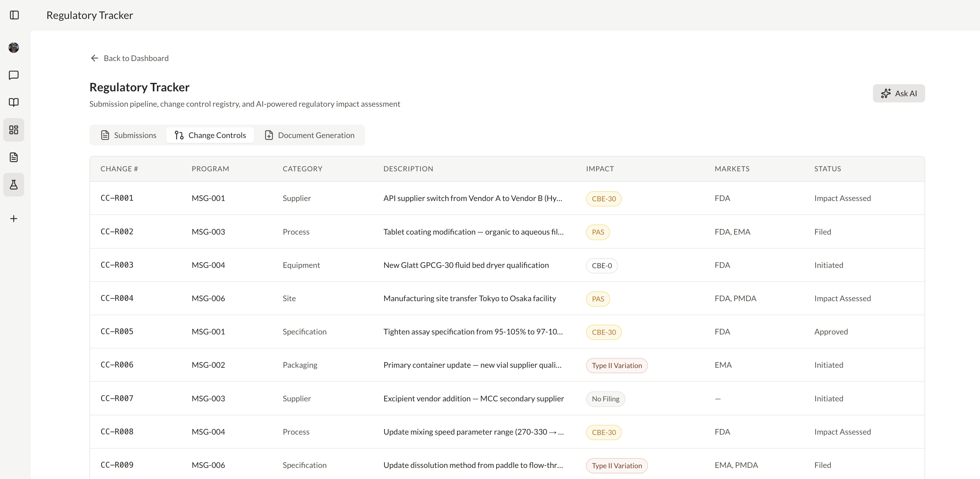
Task: Click Initiated status for CC-R003
Action: [x=829, y=265]
